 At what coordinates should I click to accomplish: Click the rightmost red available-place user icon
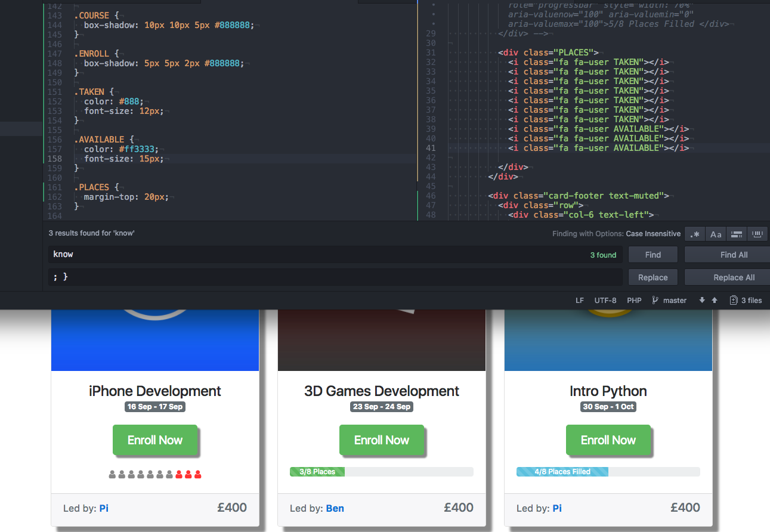[x=198, y=475]
